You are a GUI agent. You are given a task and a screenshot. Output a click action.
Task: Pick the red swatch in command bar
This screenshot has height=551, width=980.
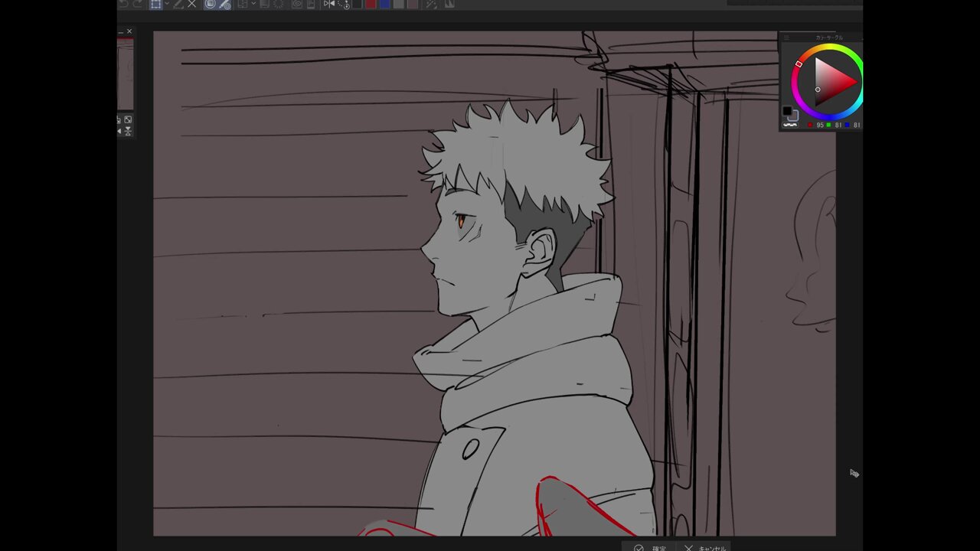[371, 4]
